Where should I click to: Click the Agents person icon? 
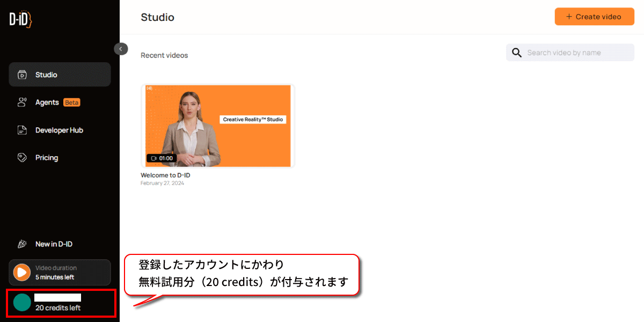pyautogui.click(x=22, y=102)
